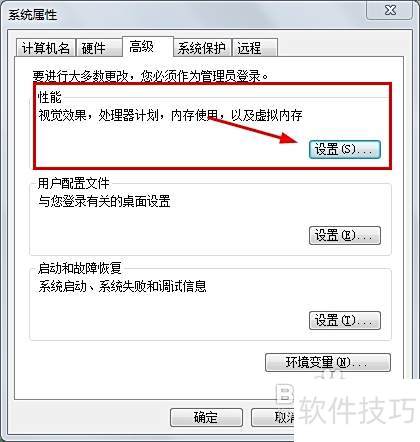
Task: Click the partially hidden 取消 button
Action: pos(273,417)
